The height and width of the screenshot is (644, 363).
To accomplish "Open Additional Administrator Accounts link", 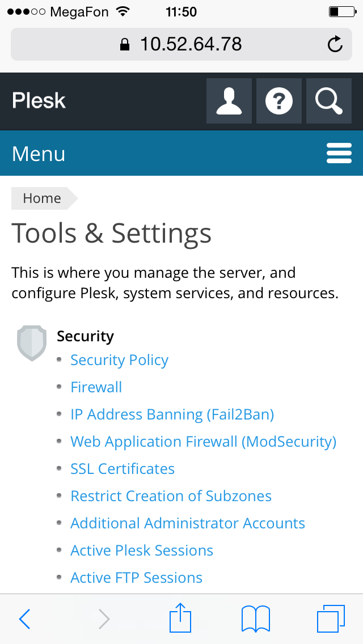I will (x=188, y=523).
